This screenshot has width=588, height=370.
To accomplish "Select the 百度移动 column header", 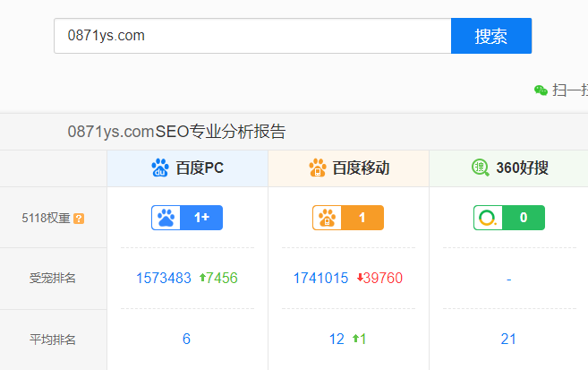I will (x=361, y=168).
